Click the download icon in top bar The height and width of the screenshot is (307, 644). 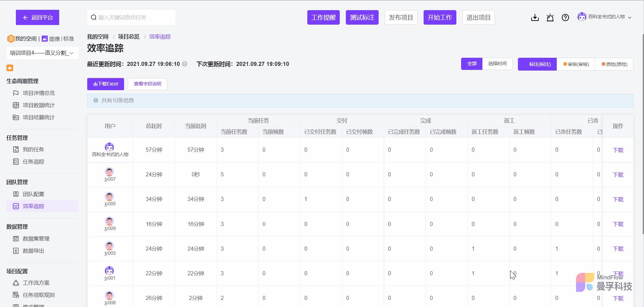tap(535, 18)
